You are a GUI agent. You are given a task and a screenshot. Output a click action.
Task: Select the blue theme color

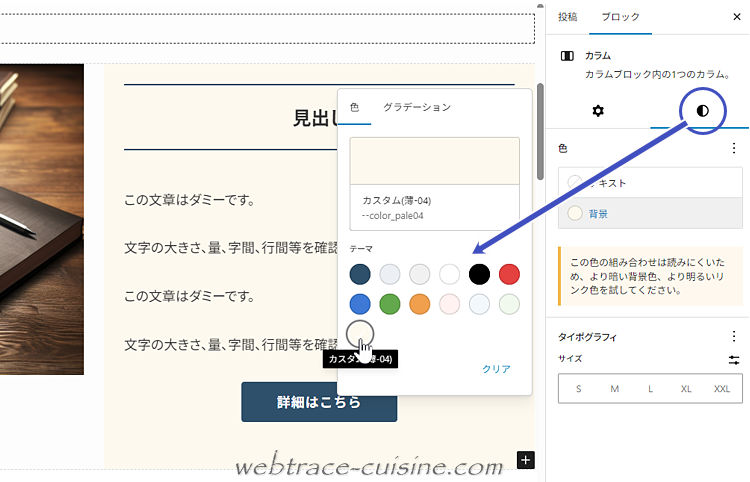(x=360, y=304)
